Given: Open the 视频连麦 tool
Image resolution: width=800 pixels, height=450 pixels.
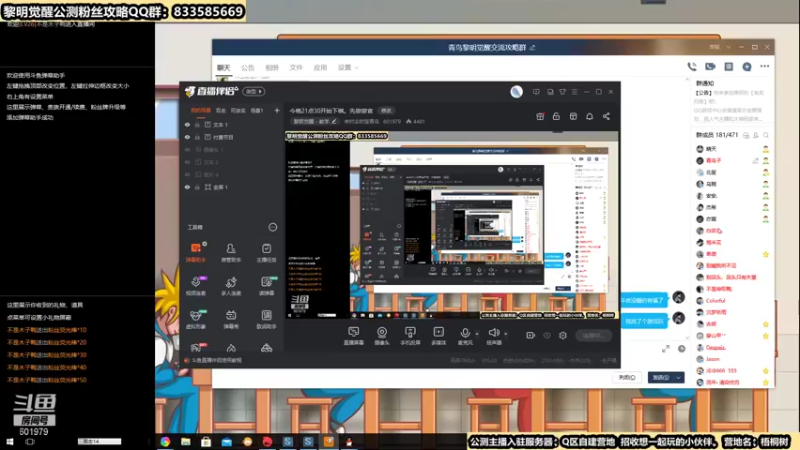Looking at the screenshot, I should click(195, 286).
